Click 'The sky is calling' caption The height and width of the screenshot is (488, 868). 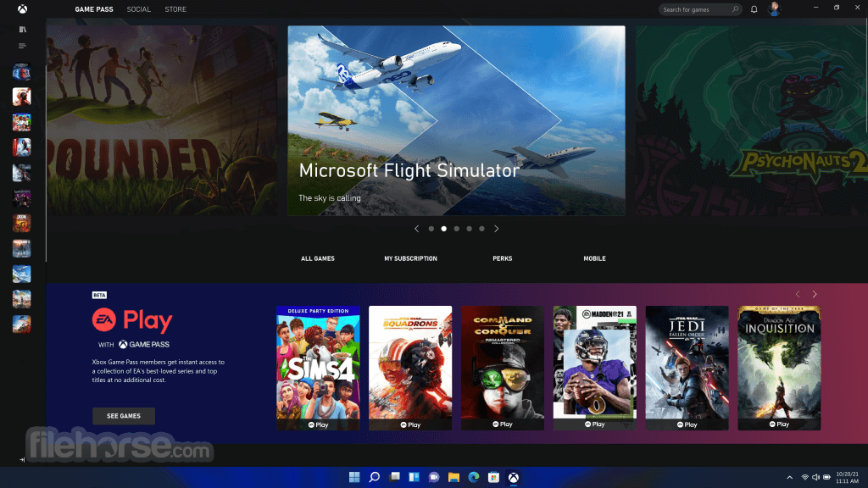(x=330, y=198)
